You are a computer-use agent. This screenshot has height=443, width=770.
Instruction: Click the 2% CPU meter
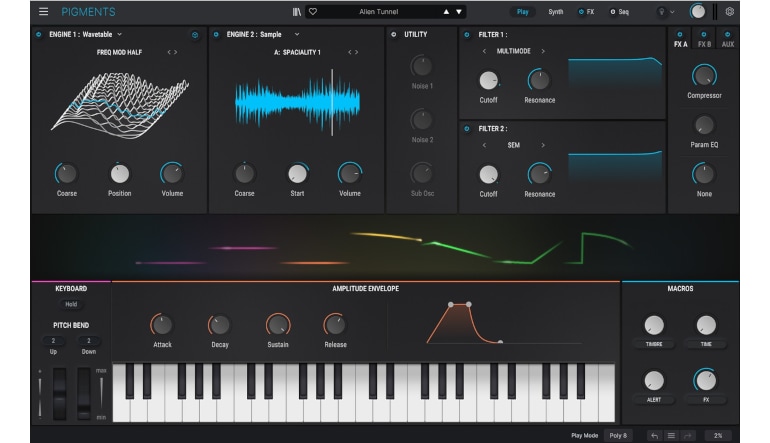717,436
